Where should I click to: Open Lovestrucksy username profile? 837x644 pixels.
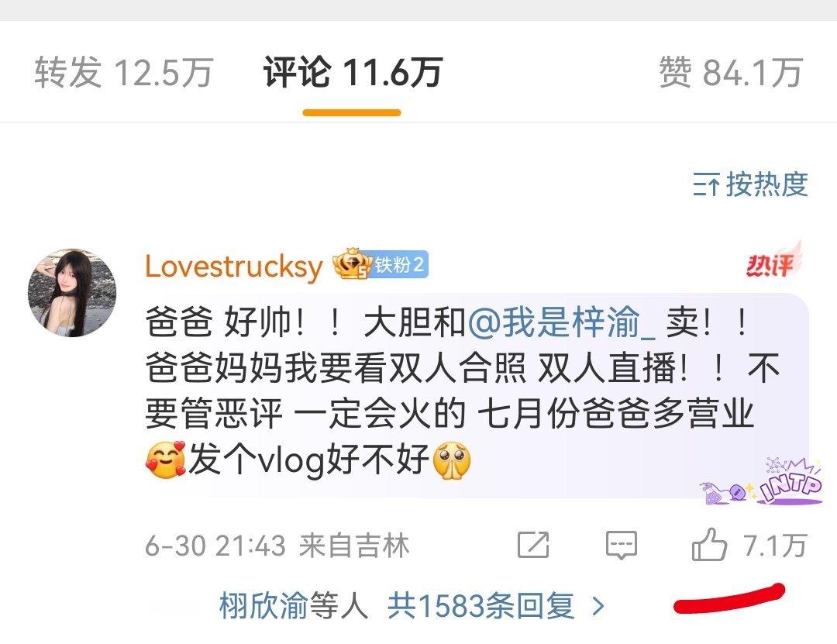click(x=234, y=266)
